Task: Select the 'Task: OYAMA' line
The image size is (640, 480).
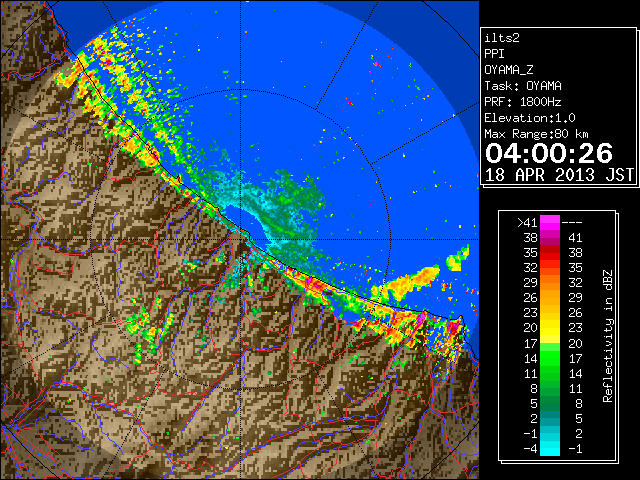Action: [x=523, y=86]
